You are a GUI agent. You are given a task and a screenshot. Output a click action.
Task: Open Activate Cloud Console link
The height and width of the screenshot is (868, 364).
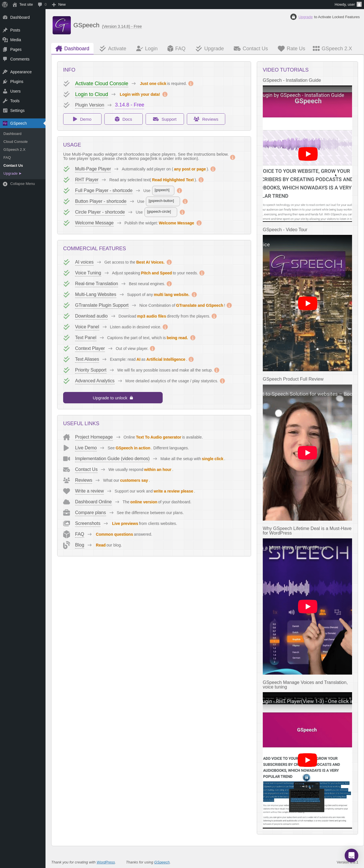click(x=102, y=84)
